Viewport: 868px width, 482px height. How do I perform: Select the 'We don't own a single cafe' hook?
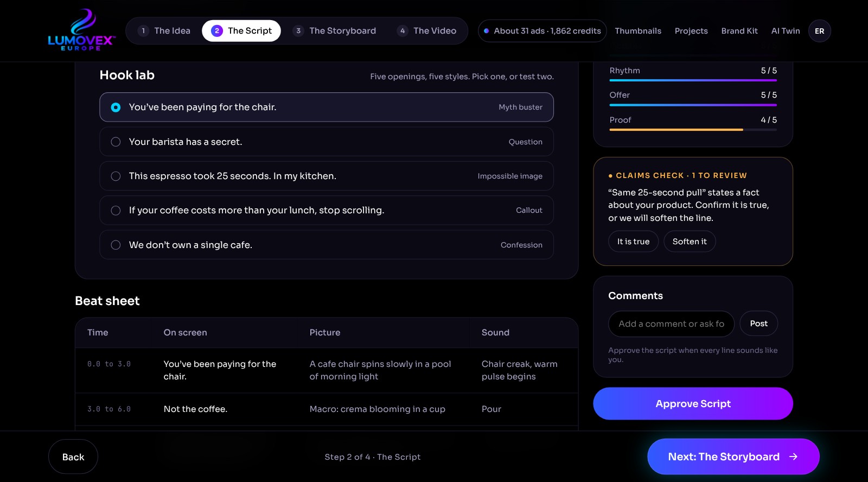(x=327, y=245)
